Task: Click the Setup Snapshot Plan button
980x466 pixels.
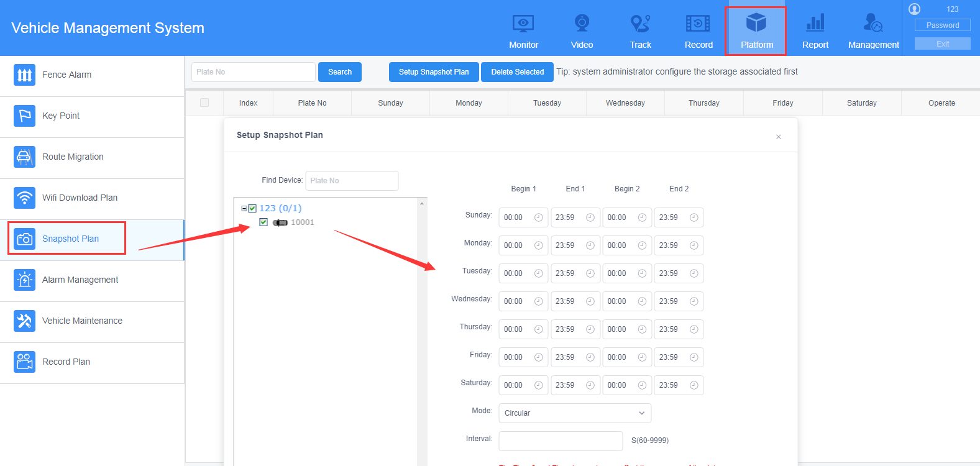Action: pos(434,72)
